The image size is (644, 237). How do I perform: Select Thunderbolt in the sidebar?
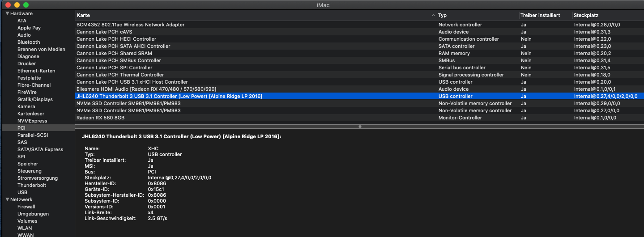coord(31,185)
